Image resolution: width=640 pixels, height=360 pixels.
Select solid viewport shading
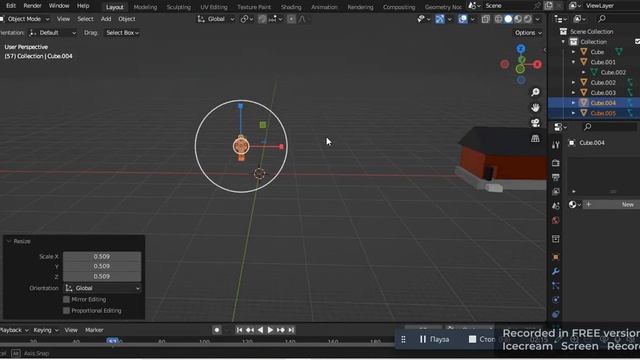coord(508,19)
